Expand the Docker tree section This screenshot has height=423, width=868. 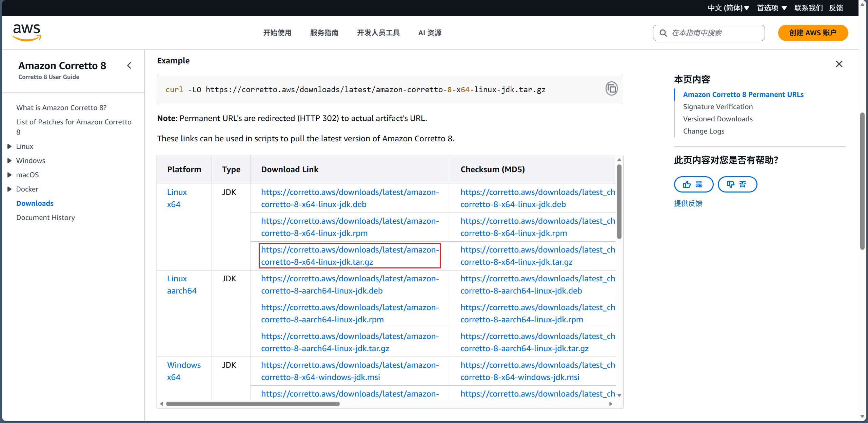click(x=9, y=189)
